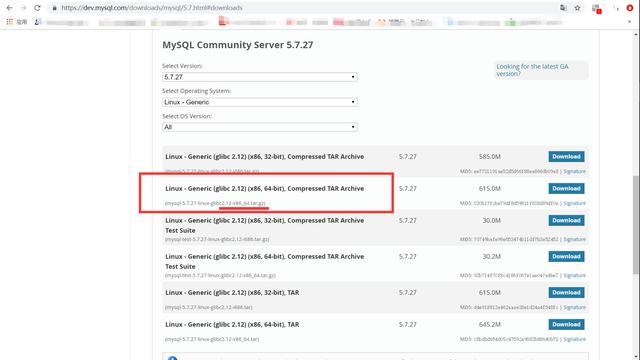Click the 585.0M size value
The image size is (640, 360).
[489, 157]
